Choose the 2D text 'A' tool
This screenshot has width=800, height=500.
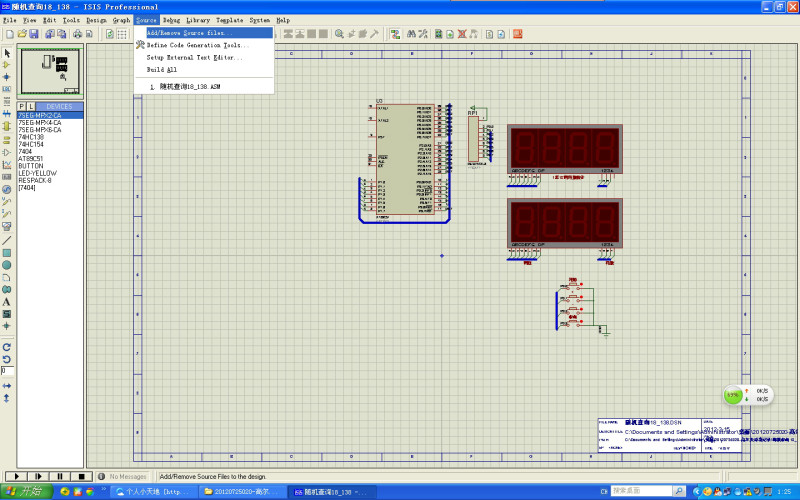pyautogui.click(x=7, y=302)
